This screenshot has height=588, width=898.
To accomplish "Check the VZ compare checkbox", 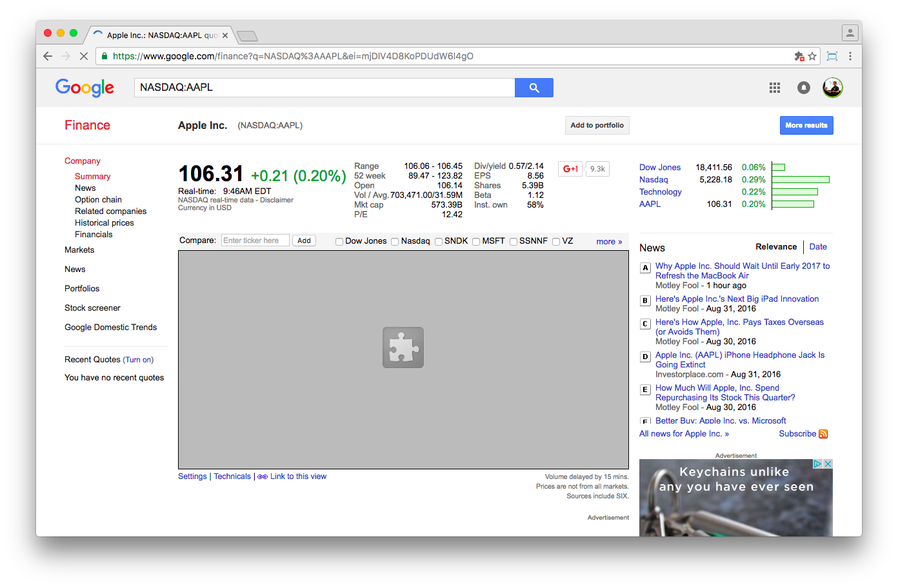I will [x=555, y=242].
